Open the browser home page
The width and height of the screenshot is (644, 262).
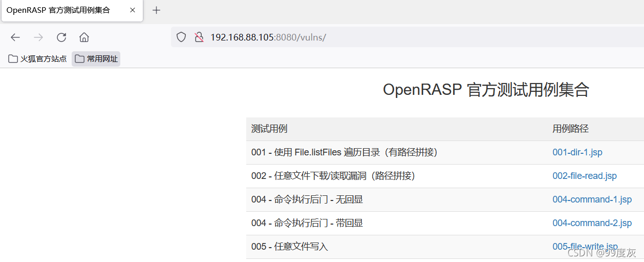(x=84, y=37)
